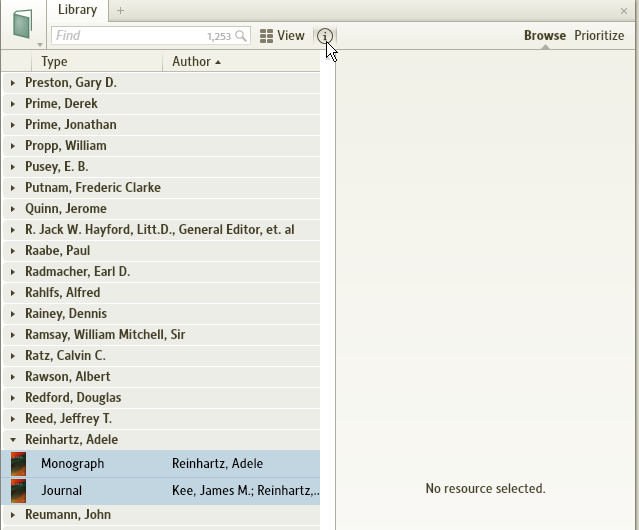Switch to Browse mode

point(544,35)
